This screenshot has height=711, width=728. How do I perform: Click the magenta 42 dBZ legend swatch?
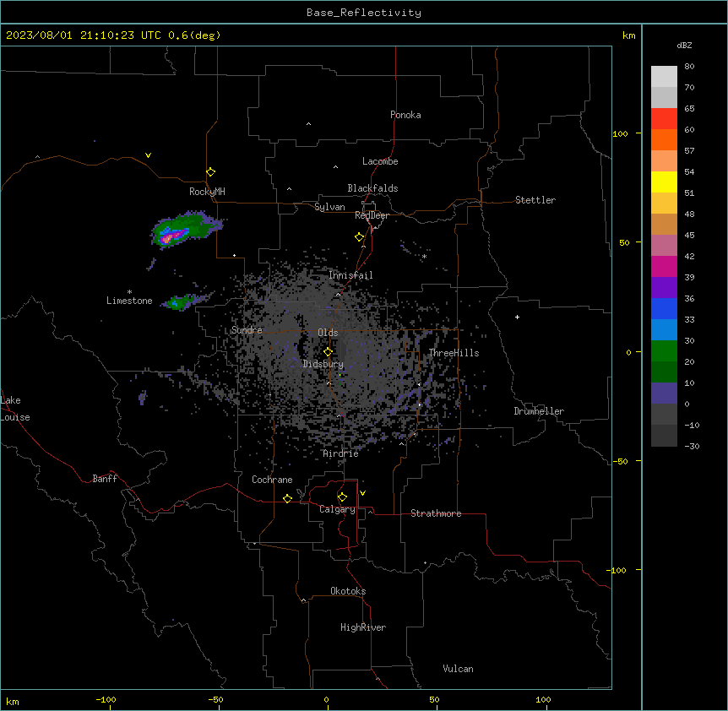(664, 266)
